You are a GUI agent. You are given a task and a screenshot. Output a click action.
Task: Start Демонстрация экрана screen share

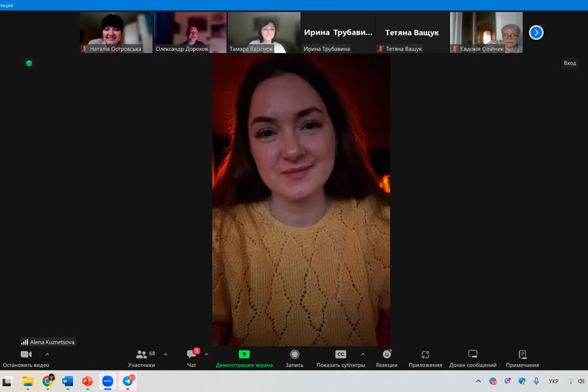[x=244, y=359]
